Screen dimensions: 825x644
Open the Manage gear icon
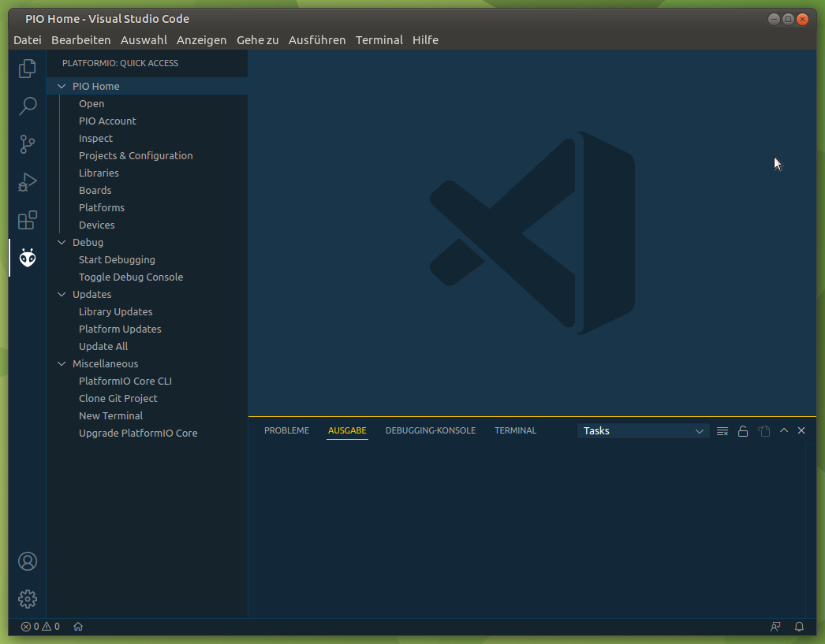pos(28,599)
